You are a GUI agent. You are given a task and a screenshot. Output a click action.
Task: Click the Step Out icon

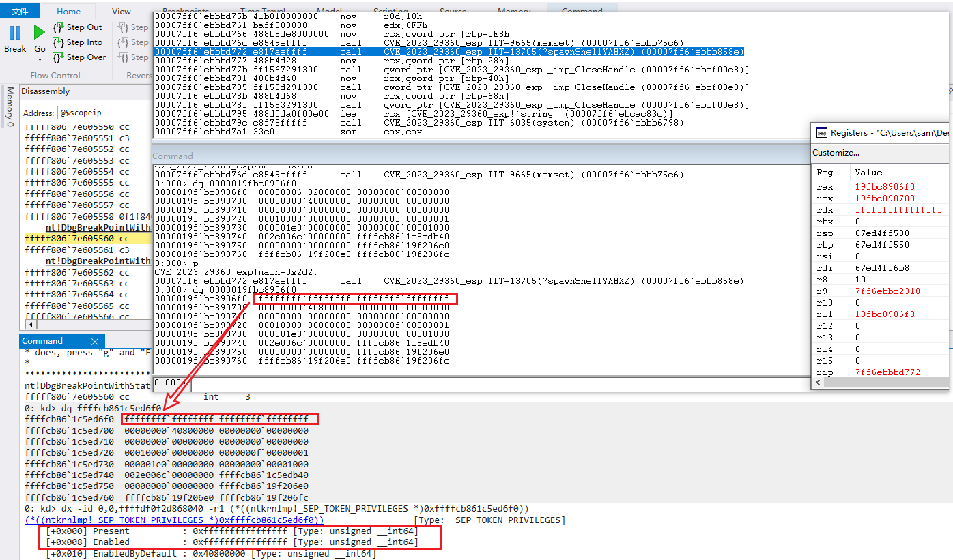coord(59,27)
